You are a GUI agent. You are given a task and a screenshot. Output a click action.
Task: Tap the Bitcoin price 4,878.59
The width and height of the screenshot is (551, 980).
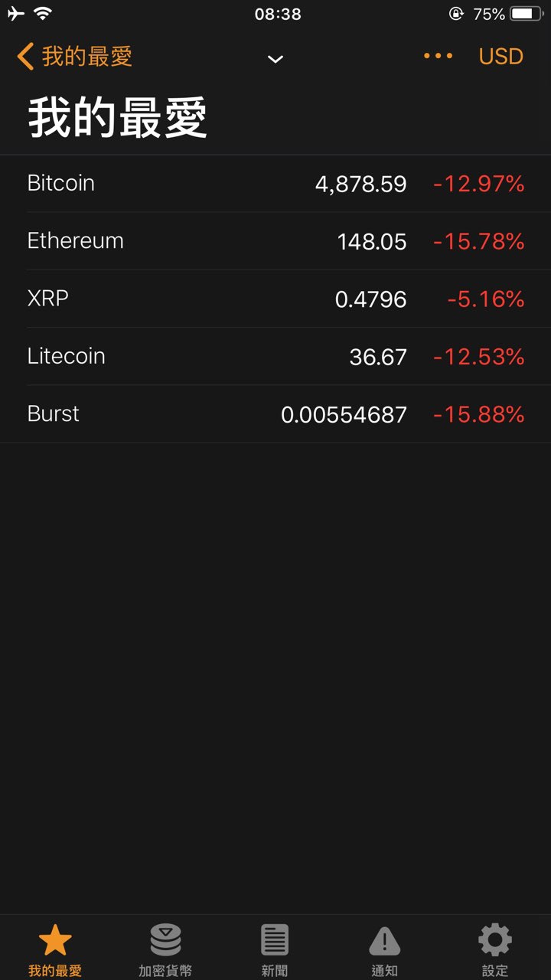(x=361, y=185)
